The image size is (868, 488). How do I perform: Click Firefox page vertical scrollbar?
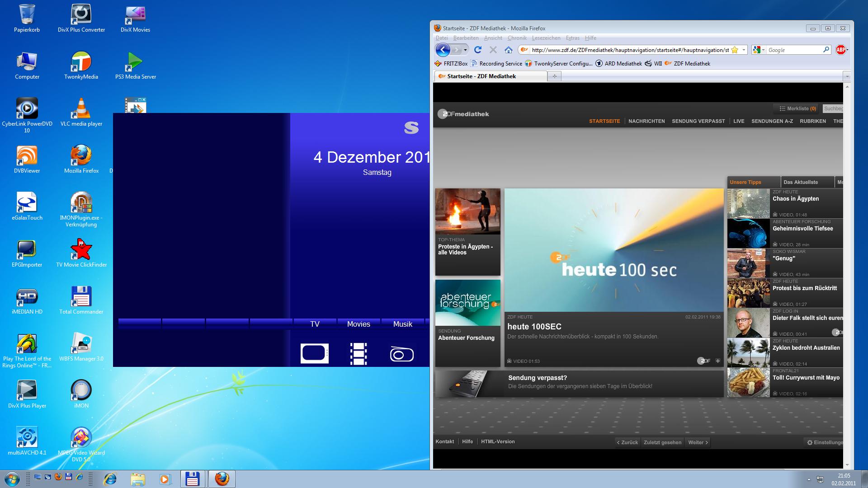847,276
